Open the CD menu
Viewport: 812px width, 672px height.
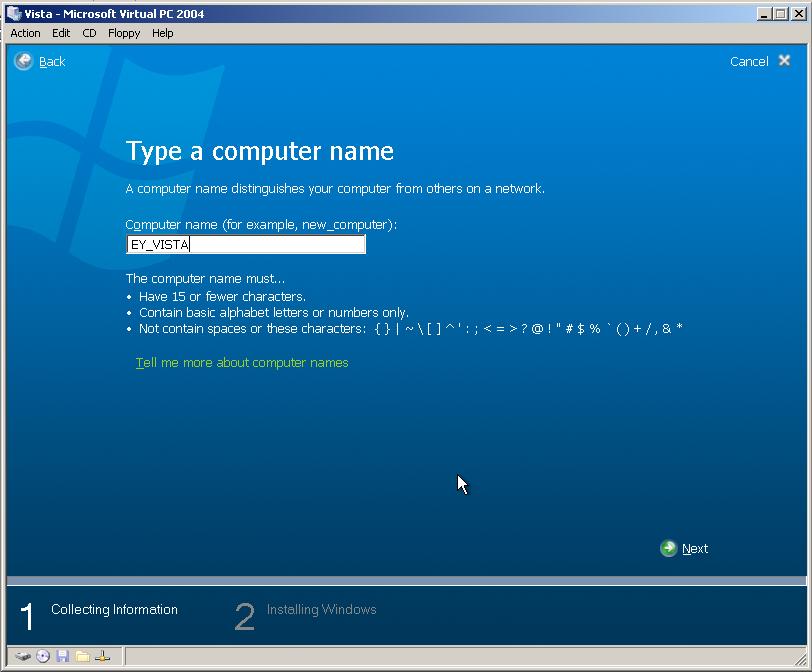[x=90, y=33]
